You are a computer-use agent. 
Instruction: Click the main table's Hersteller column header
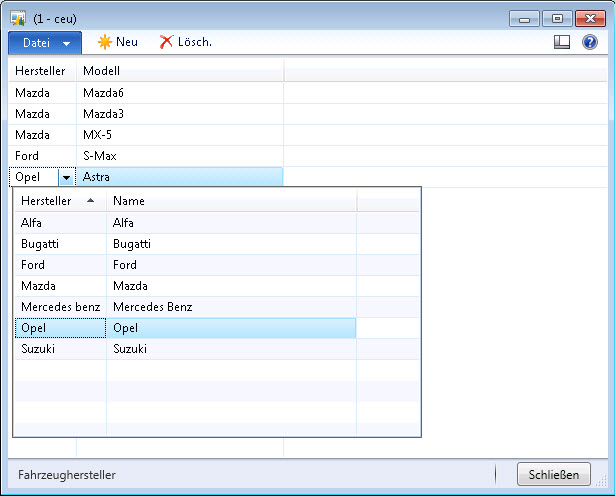(42, 71)
